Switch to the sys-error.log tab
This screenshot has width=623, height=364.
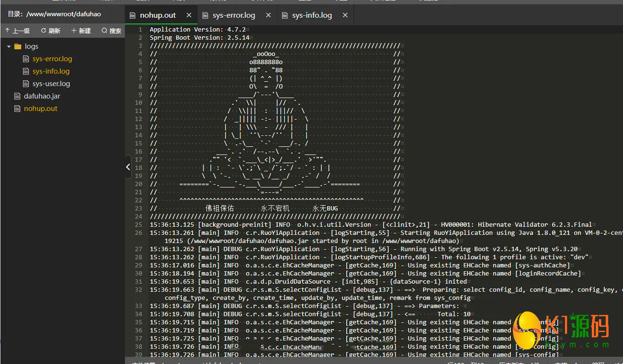pos(234,15)
